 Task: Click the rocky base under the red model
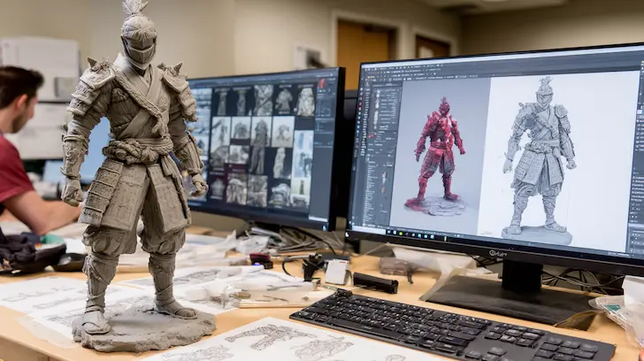pos(435,206)
